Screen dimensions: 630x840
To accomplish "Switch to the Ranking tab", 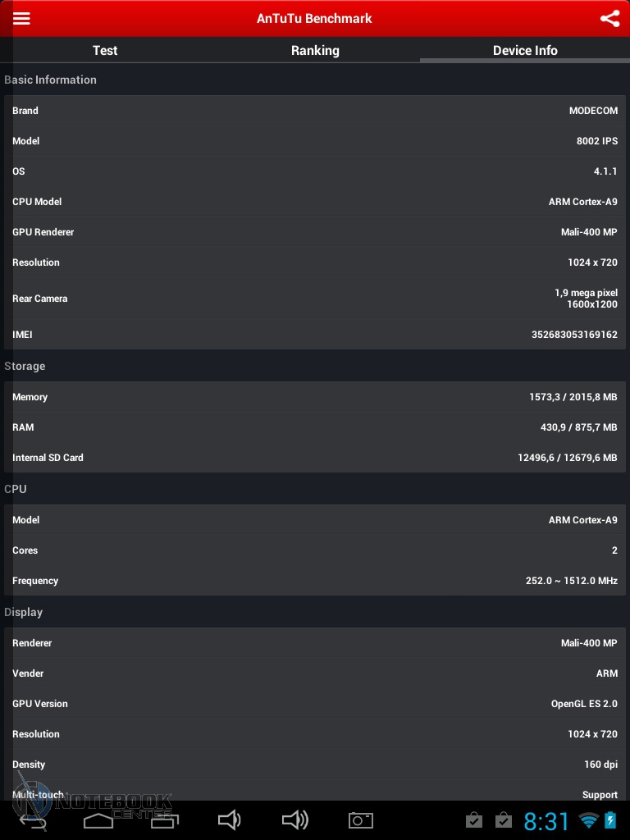I will point(315,50).
